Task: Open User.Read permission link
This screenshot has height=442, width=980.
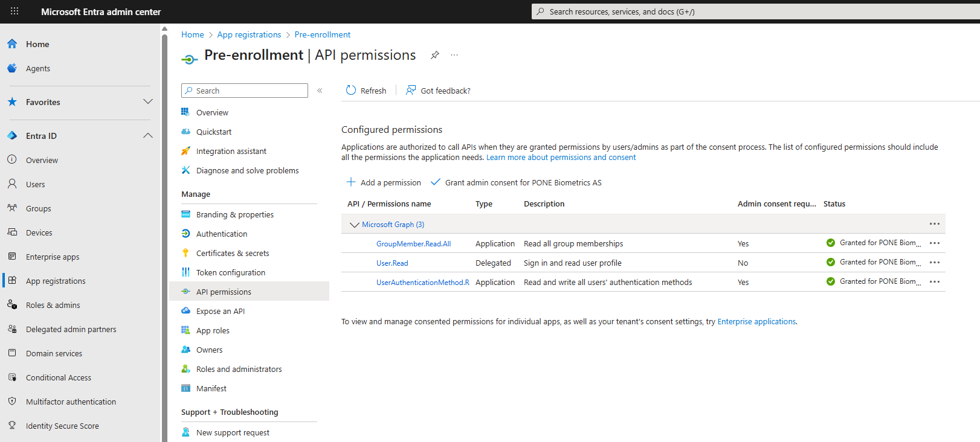Action: coord(392,263)
